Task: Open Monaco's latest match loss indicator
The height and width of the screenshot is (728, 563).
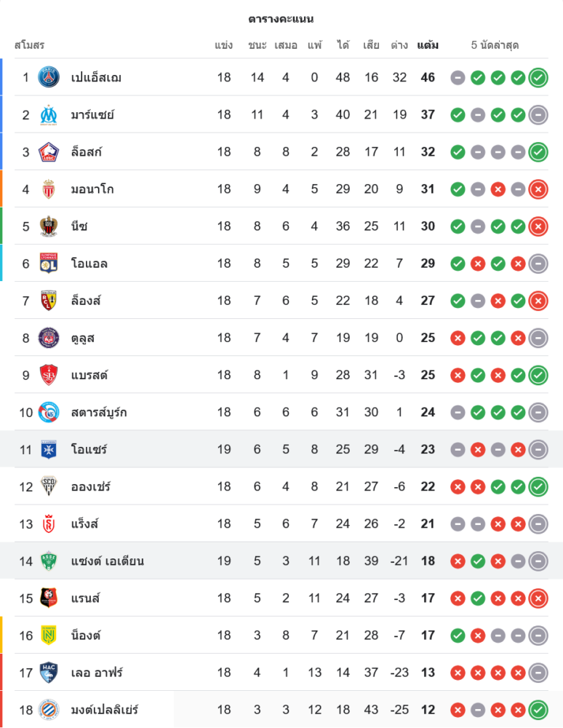Action: pyautogui.click(x=538, y=189)
